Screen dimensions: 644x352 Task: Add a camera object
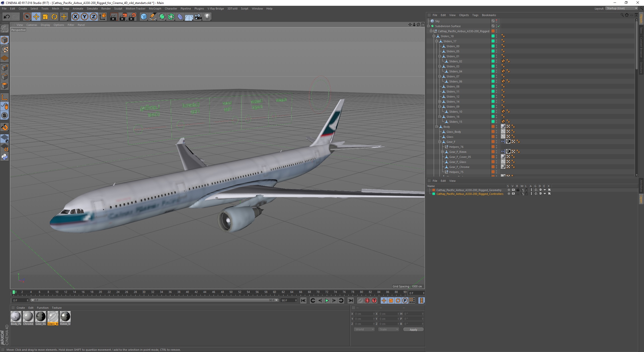pyautogui.click(x=198, y=17)
